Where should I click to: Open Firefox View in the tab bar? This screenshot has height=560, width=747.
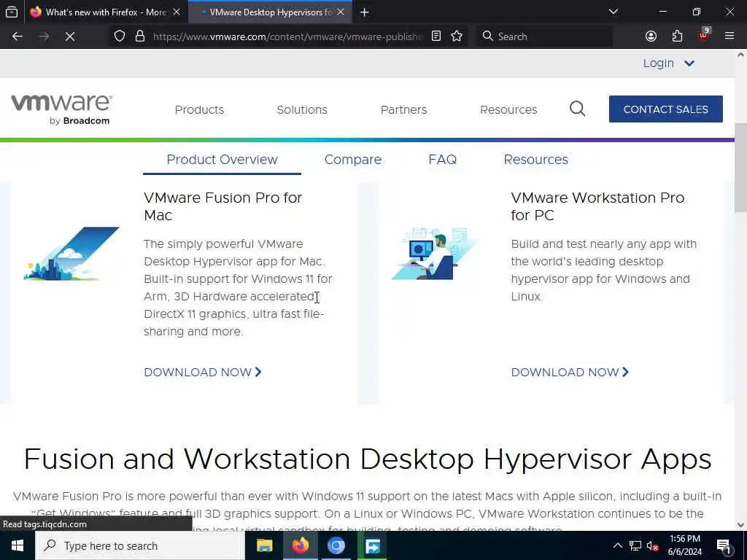click(12, 12)
